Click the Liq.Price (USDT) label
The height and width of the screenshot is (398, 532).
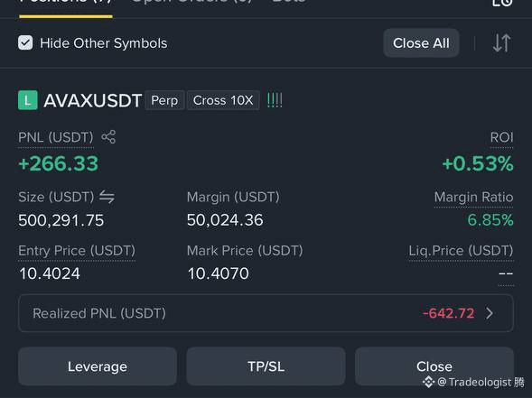tap(461, 251)
